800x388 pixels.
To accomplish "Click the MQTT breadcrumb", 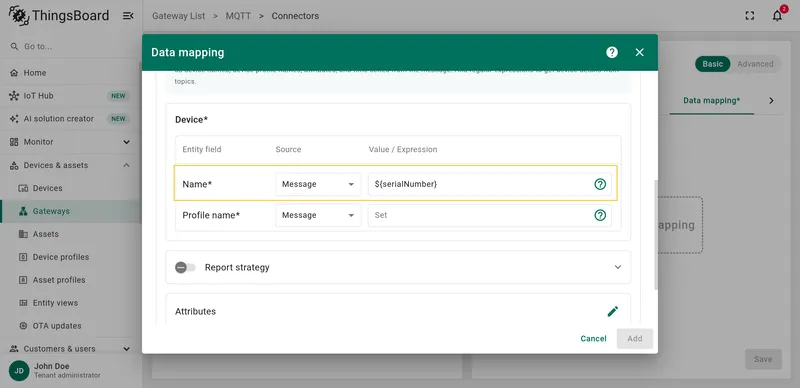I will coord(238,16).
